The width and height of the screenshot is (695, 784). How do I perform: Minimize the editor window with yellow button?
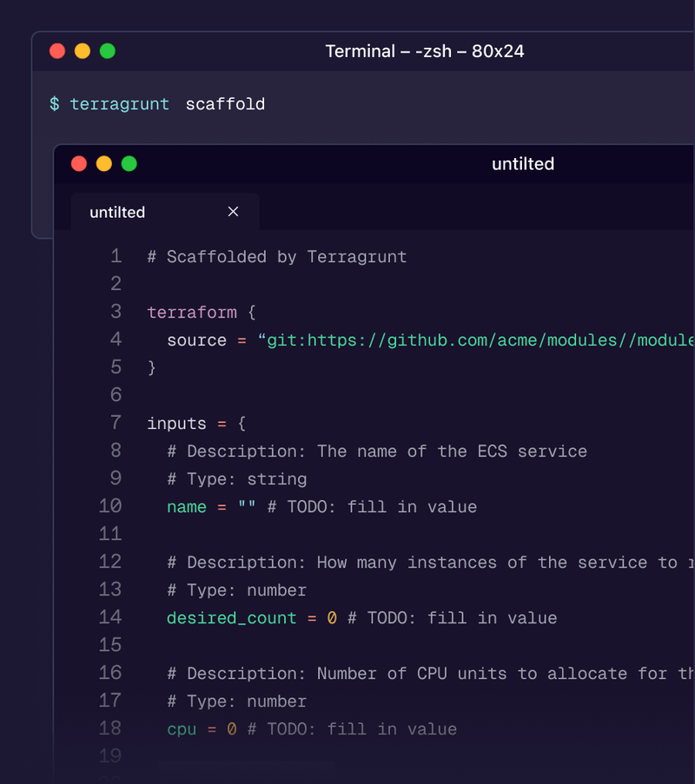click(103, 163)
